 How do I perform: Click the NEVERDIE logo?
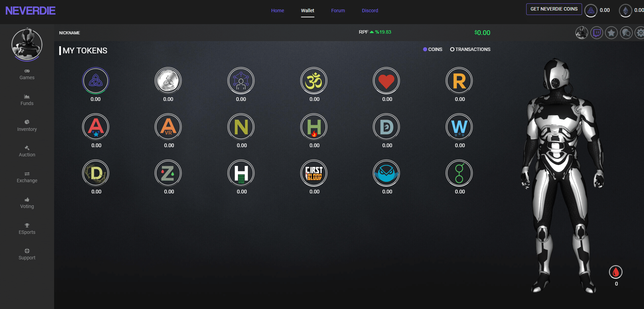click(x=30, y=11)
